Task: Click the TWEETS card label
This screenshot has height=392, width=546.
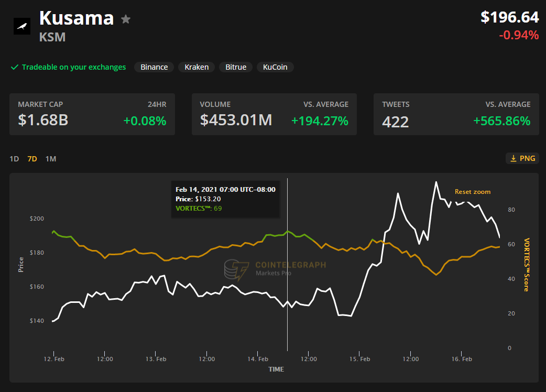Action: [396, 104]
